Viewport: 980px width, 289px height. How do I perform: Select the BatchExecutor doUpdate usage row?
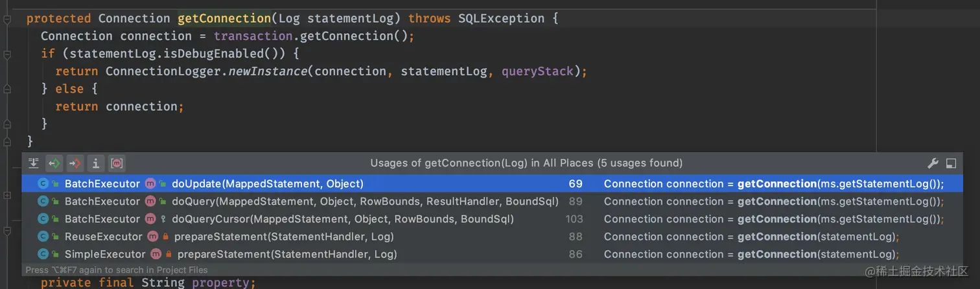tap(492, 184)
